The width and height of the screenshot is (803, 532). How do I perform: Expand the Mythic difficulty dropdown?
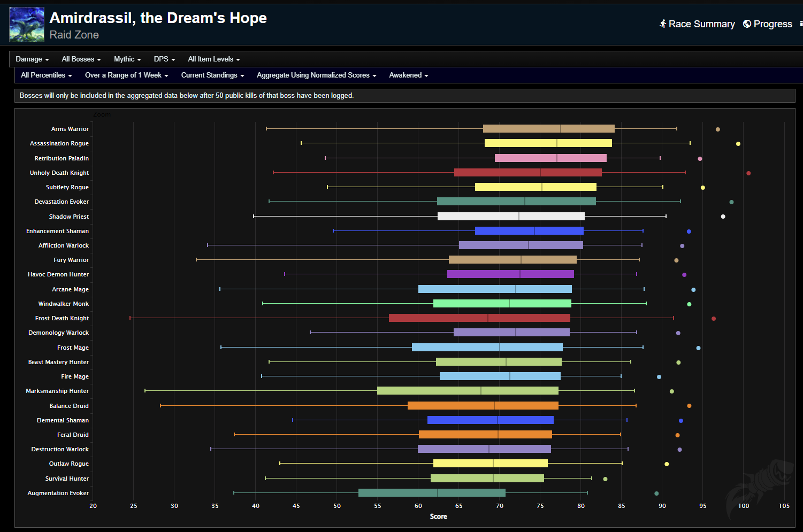coord(127,59)
